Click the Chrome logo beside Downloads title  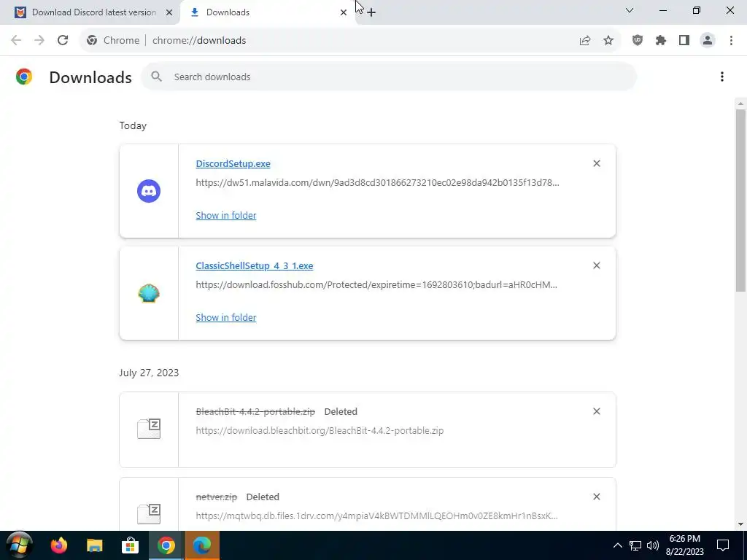pyautogui.click(x=24, y=77)
